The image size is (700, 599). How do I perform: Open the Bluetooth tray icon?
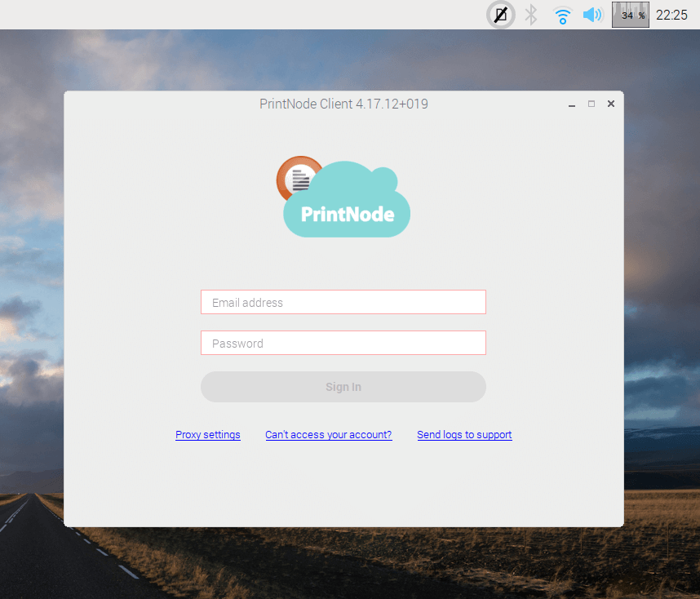[x=531, y=15]
